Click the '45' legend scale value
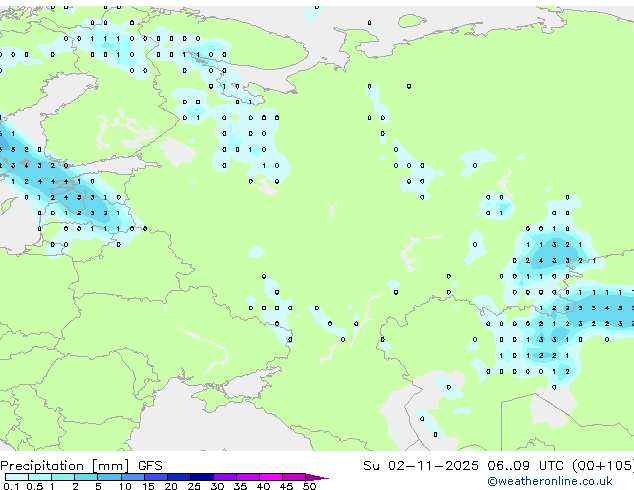 286,486
